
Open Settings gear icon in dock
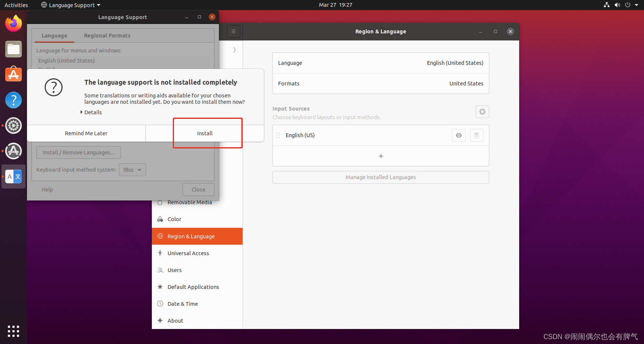tap(13, 126)
